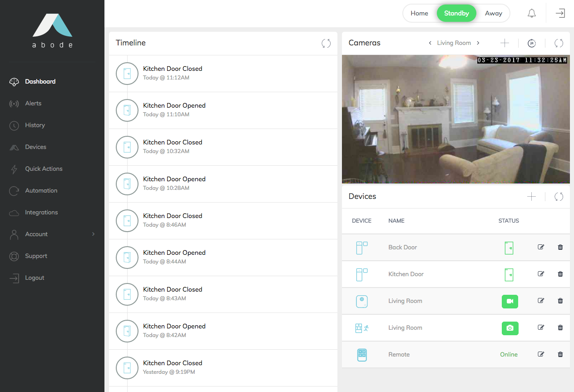Click the abode logo
The height and width of the screenshot is (392, 574).
click(x=52, y=30)
